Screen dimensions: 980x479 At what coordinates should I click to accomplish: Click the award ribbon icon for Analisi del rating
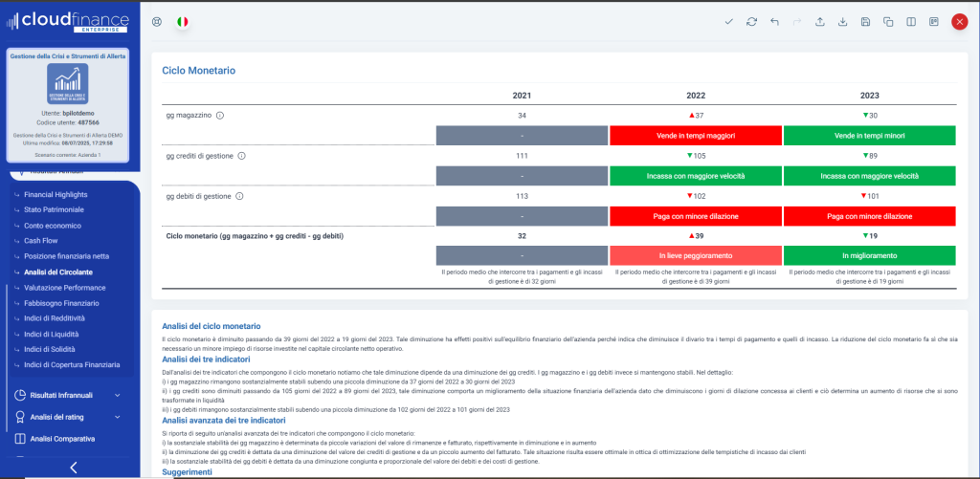(19, 417)
